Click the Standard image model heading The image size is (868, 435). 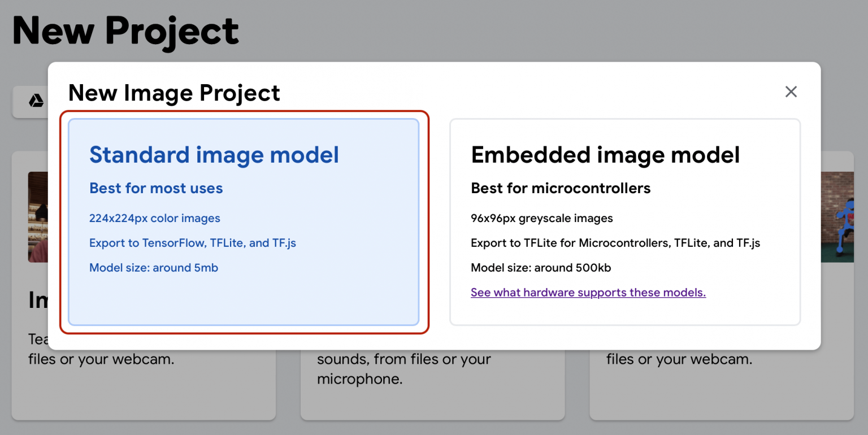click(x=214, y=155)
